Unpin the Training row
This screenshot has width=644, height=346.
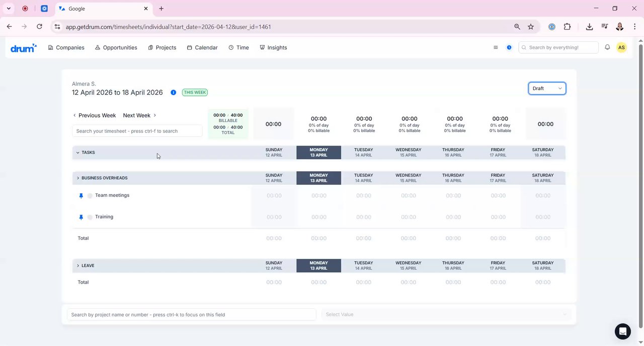pyautogui.click(x=81, y=218)
